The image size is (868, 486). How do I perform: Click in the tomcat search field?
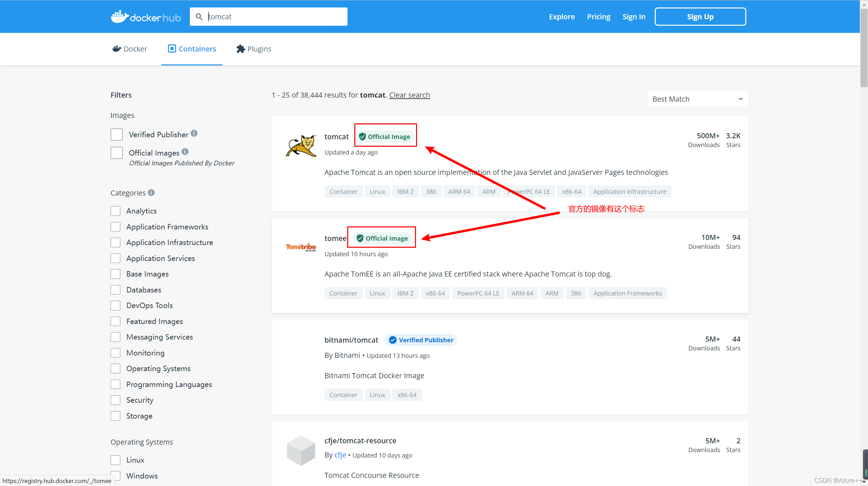(x=269, y=17)
